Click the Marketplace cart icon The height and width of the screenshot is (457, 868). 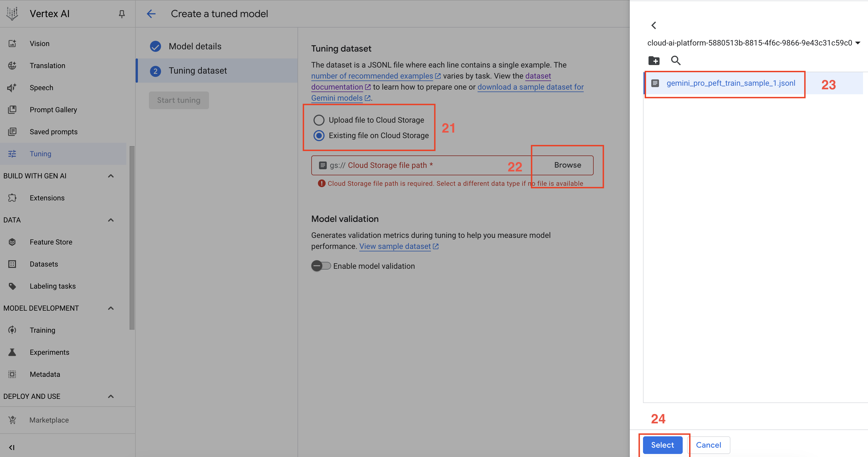(x=12, y=420)
